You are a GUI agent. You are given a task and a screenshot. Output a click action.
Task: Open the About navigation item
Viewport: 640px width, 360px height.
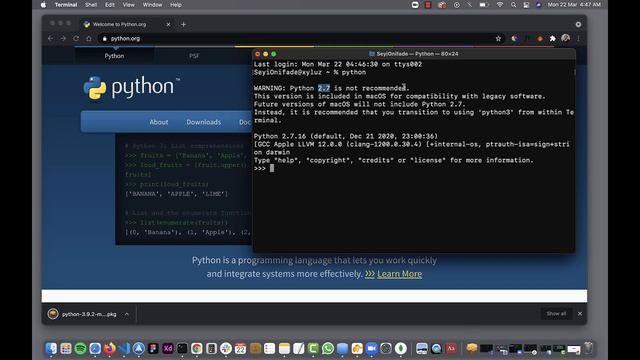pos(159,122)
